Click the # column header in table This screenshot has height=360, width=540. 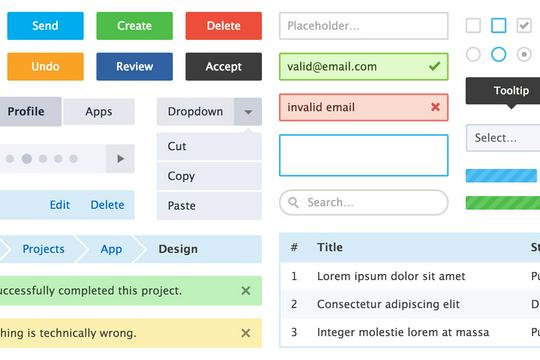[294, 247]
